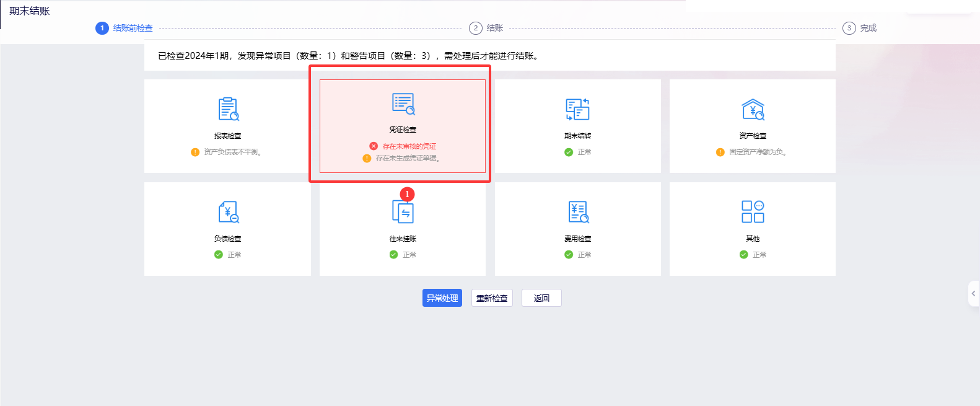Click the green check icon under 往来挂账

click(394, 255)
